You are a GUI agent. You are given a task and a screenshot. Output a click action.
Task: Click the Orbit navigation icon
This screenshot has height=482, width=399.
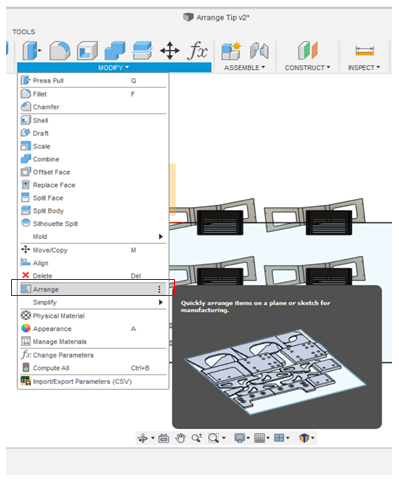[143, 438]
